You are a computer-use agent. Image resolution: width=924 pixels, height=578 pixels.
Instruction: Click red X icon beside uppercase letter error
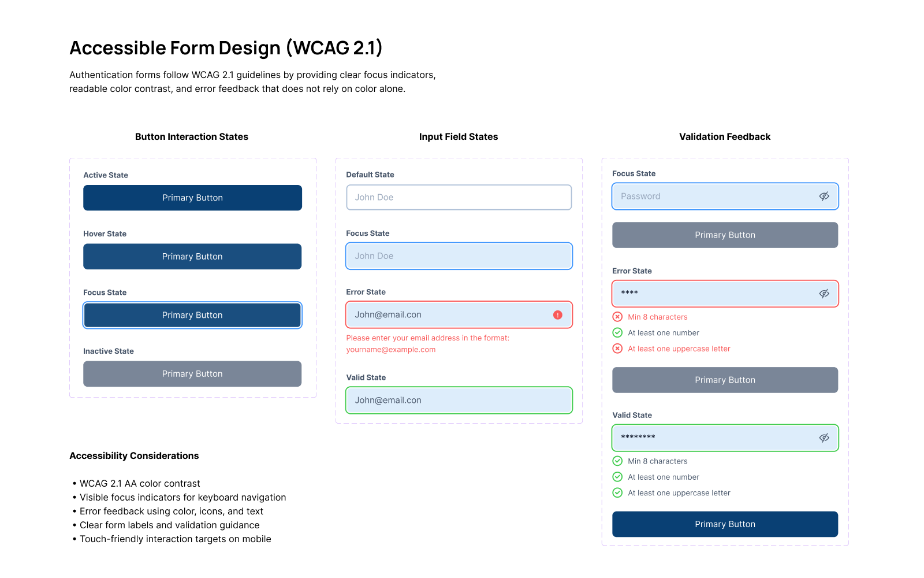[x=617, y=349]
